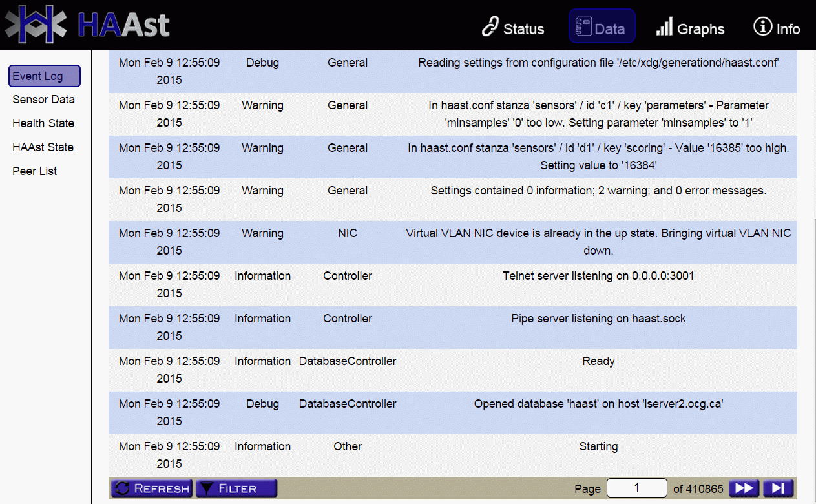This screenshot has width=816, height=504.
Task: Jump to the last page of events
Action: [778, 488]
